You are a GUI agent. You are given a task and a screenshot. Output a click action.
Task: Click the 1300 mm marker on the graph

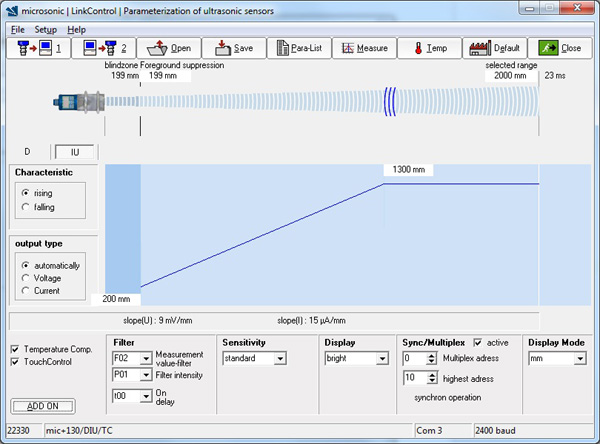(408, 170)
